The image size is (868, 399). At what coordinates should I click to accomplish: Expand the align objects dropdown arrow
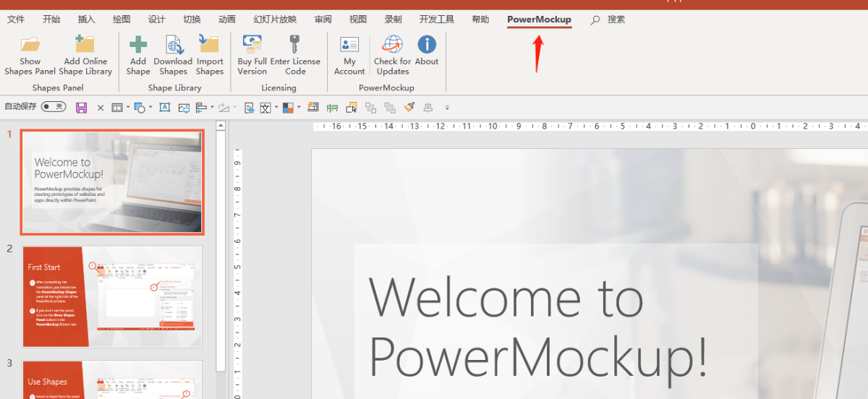tap(212, 108)
